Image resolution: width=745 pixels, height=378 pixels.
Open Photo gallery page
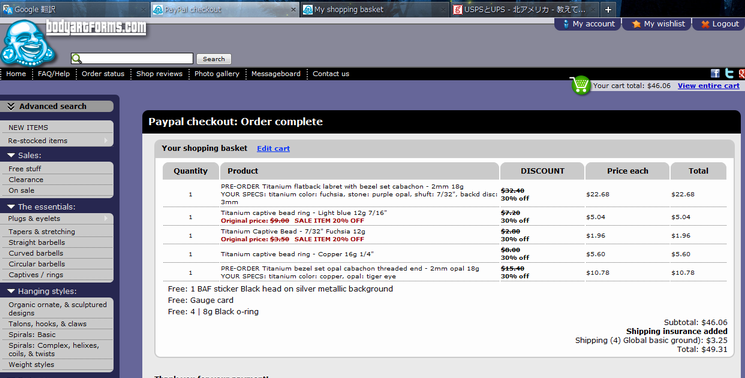pyautogui.click(x=217, y=74)
